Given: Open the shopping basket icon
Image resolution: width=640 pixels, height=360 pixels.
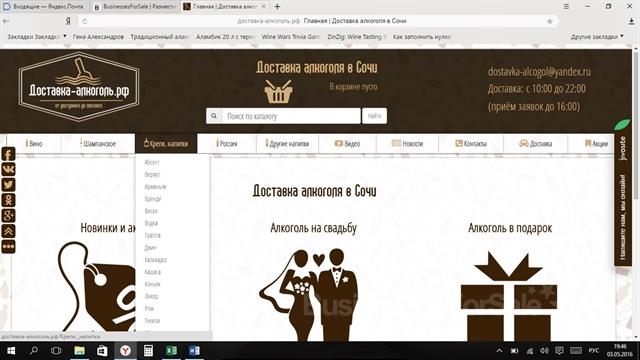Looking at the screenshot, I should coord(278,91).
